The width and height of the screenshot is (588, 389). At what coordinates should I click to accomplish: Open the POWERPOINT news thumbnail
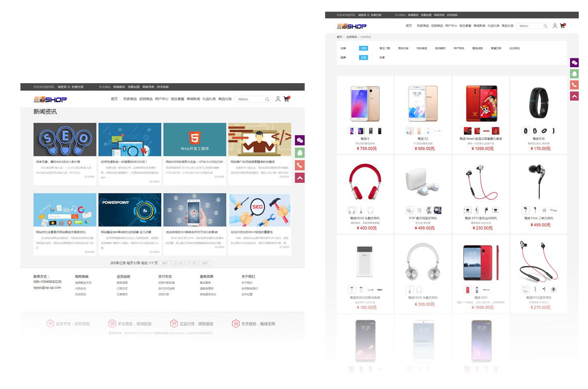tap(130, 210)
